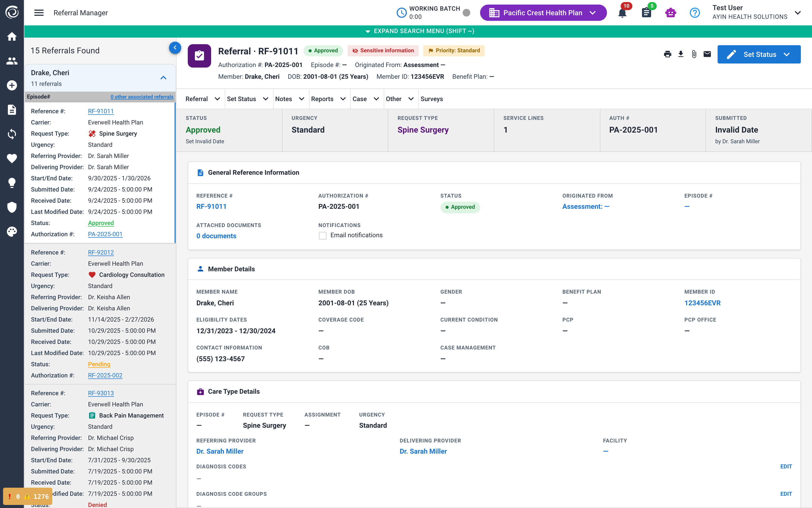
Task: Click the paperclip attachment icon
Action: (x=694, y=54)
